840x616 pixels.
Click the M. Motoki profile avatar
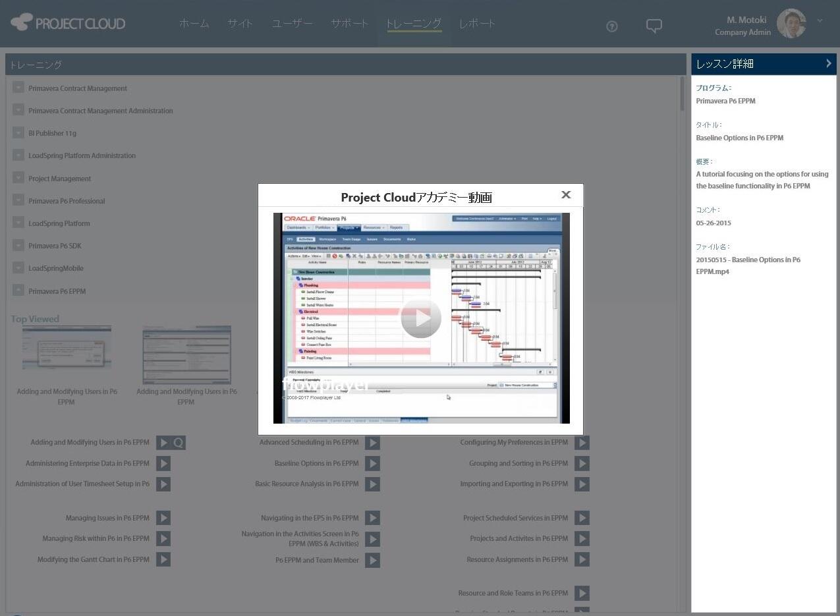(x=791, y=24)
